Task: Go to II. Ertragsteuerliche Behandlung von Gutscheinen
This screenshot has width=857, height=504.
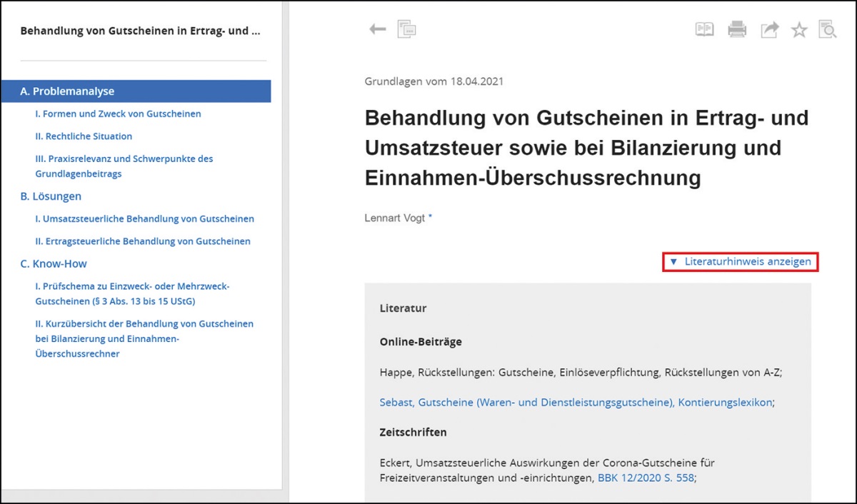Action: click(143, 241)
